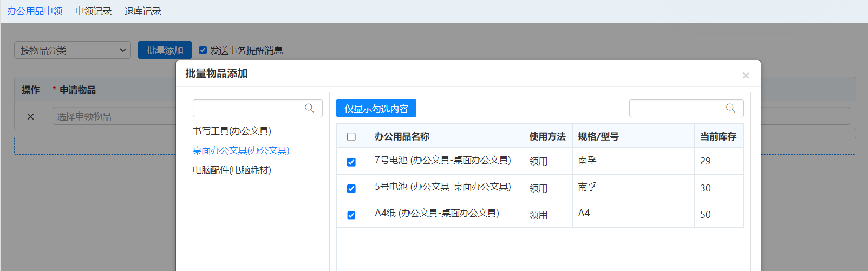868x271 pixels.
Task: Toggle the select-all checkbox in table header
Action: (x=351, y=137)
